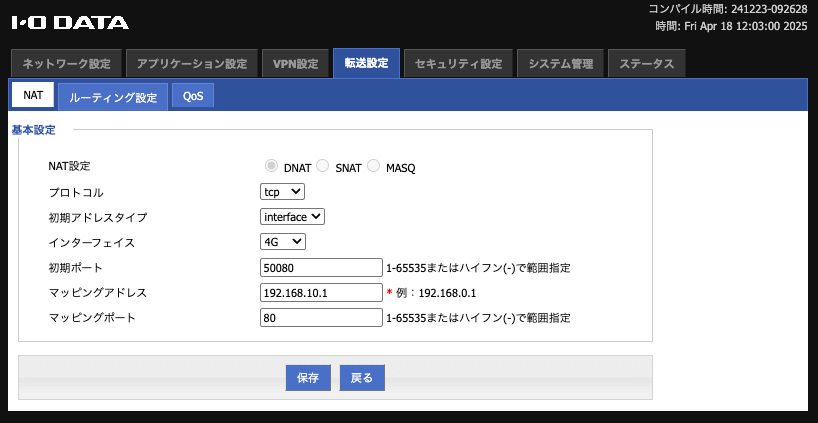
Task: Open the QoS sub-tab
Action: 193,96
